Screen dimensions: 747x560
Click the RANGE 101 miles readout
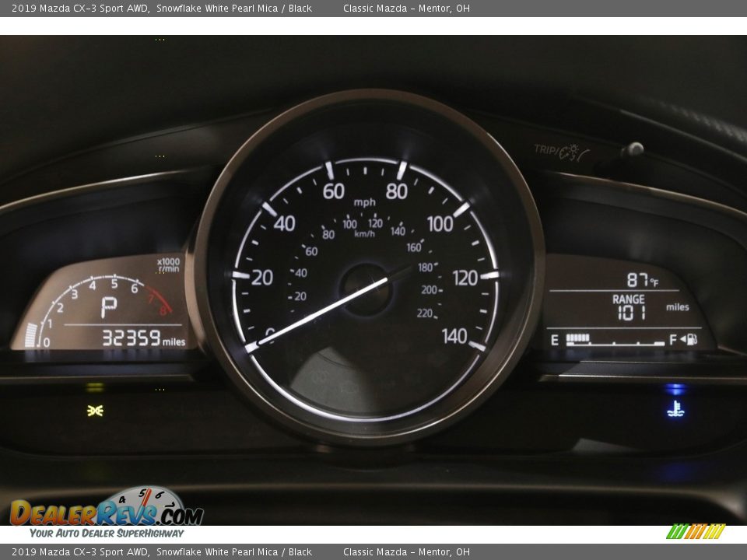point(629,307)
